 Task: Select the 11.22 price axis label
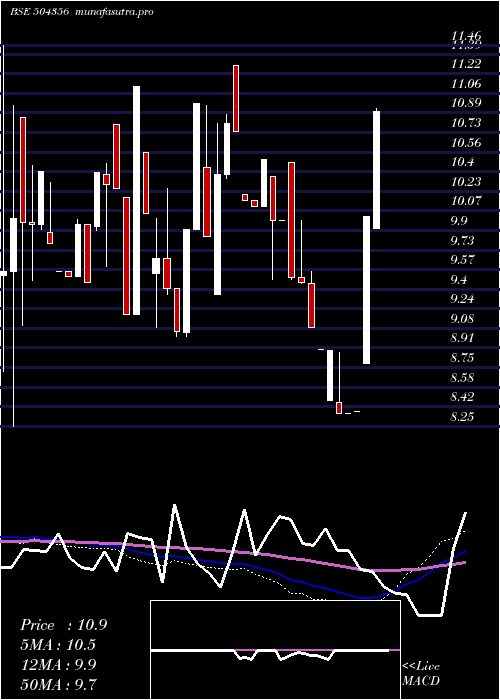[466, 64]
